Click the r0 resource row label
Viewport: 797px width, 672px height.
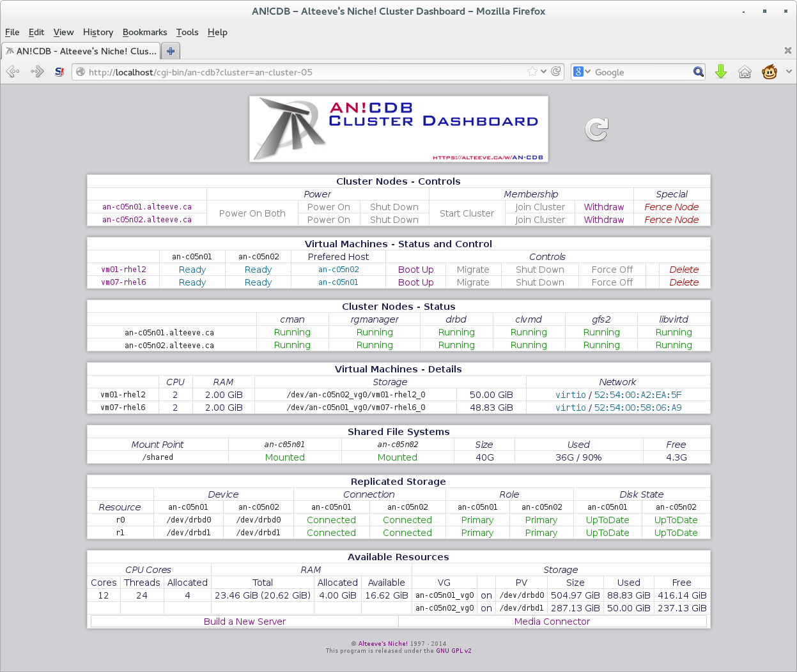click(120, 520)
